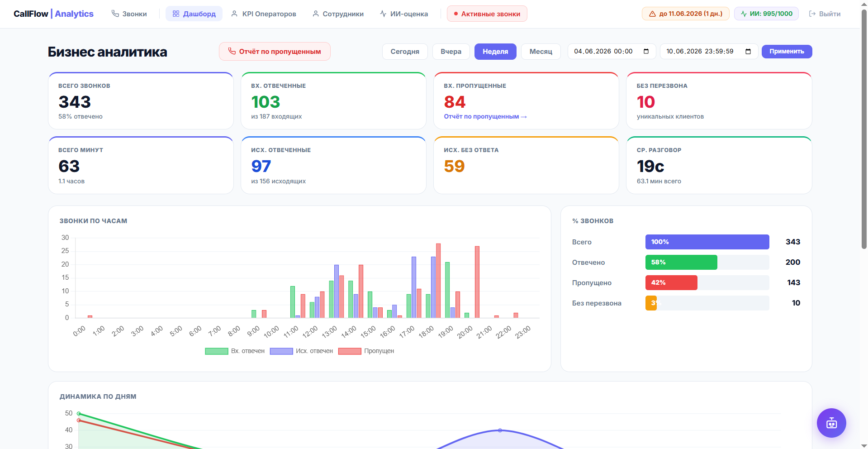This screenshot has height=449, width=868.
Task: Open the Отчёт по пропущенным button
Action: click(x=275, y=51)
